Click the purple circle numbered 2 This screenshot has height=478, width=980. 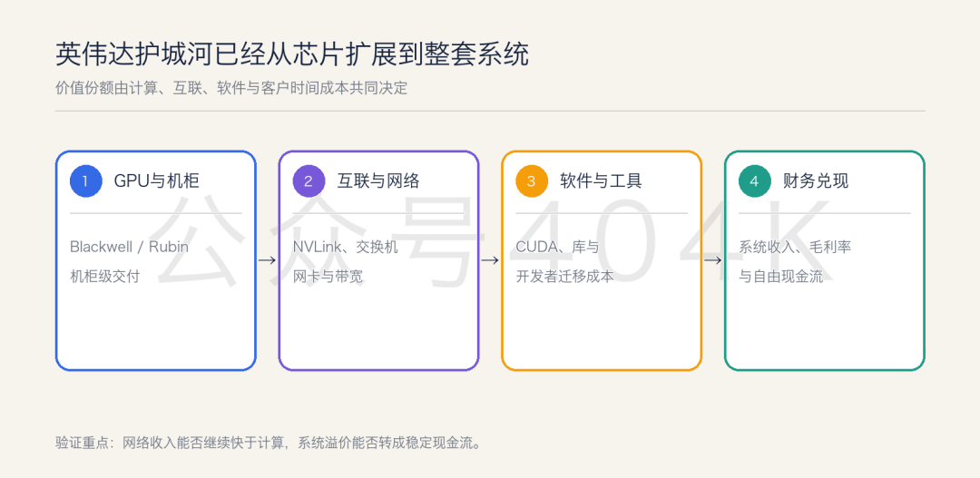pos(309,181)
